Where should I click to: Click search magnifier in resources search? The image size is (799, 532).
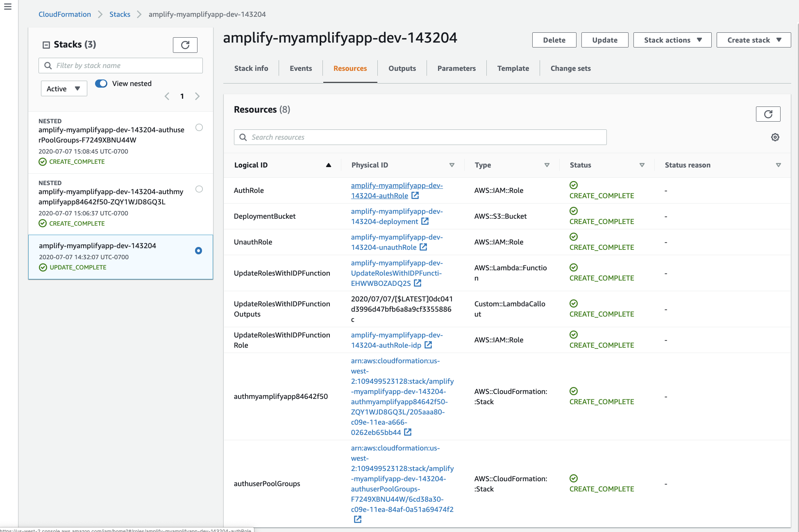(x=243, y=137)
